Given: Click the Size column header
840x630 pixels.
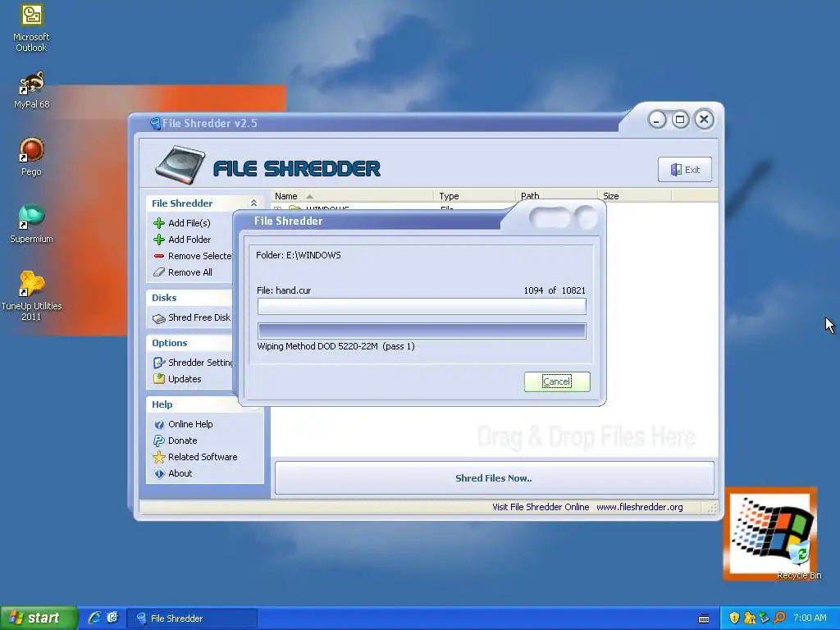Looking at the screenshot, I should (634, 196).
